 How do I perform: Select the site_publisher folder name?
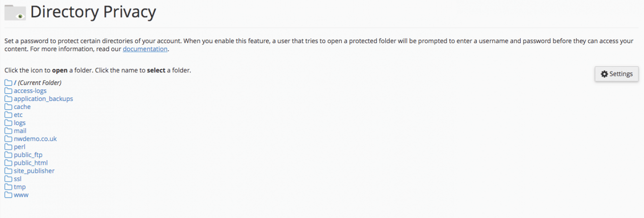coord(34,171)
